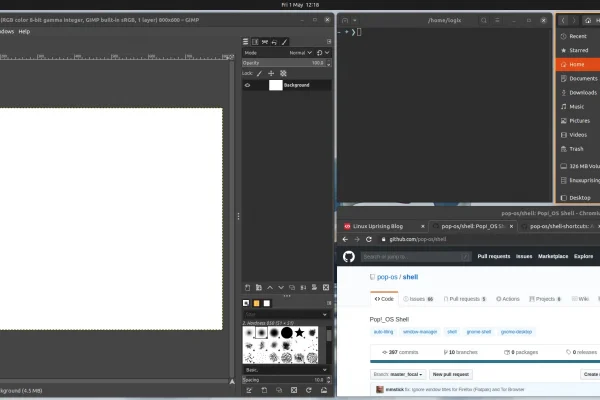Open the layer Mode Normal dropdown

(300, 53)
